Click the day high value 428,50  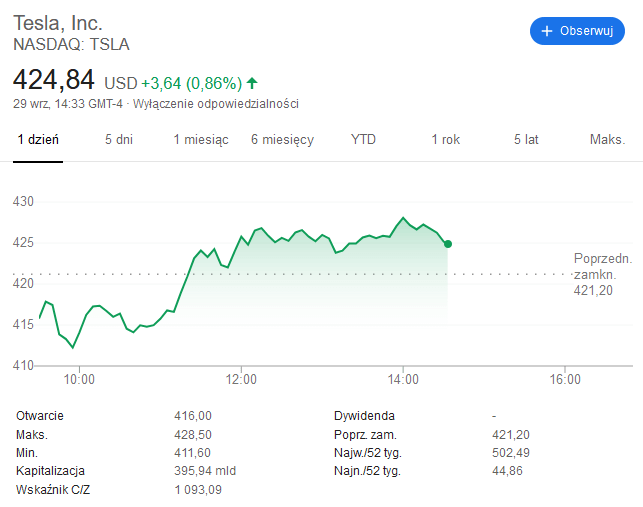pos(193,434)
